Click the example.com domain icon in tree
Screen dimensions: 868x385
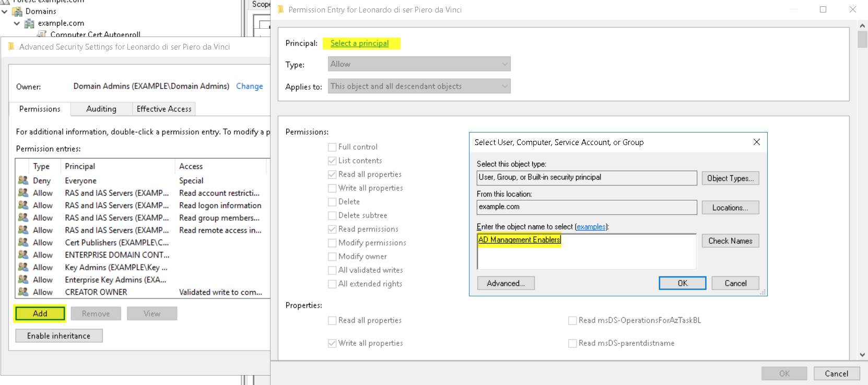coord(29,23)
